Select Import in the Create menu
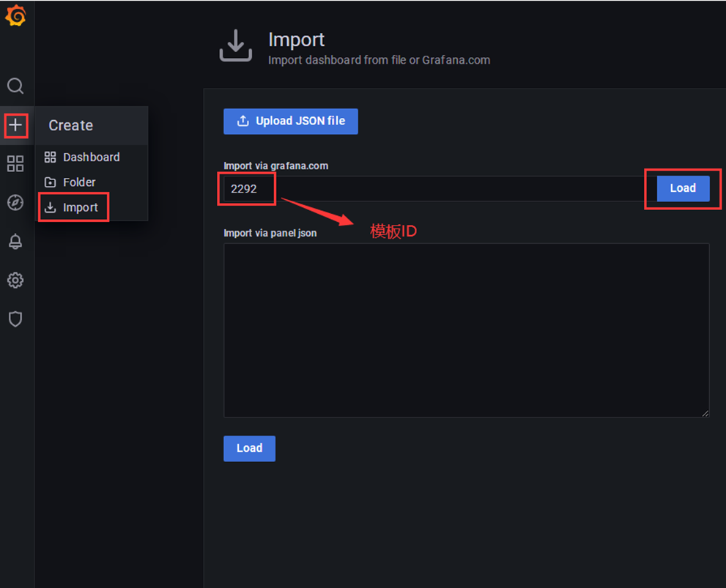 point(71,207)
